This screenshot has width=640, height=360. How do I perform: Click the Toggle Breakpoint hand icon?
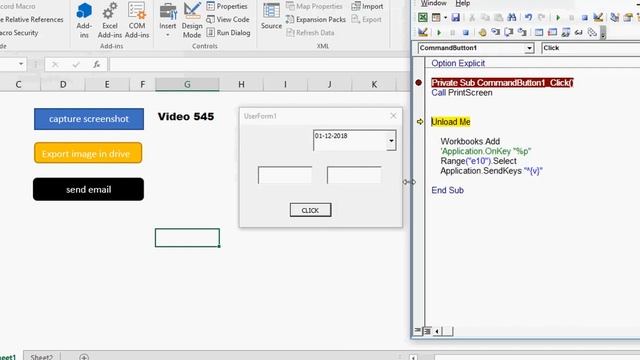pyautogui.click(x=482, y=32)
